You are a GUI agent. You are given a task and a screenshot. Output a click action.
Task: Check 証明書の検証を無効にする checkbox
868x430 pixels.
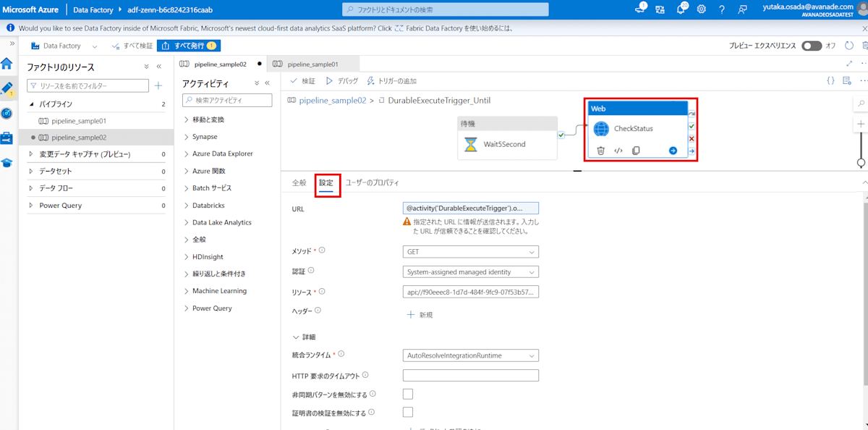pos(407,412)
